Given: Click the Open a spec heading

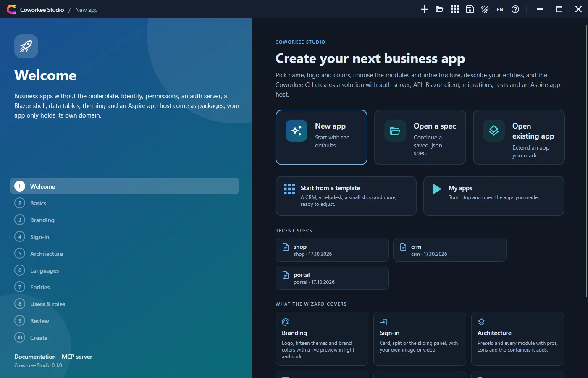Looking at the screenshot, I should click(435, 126).
